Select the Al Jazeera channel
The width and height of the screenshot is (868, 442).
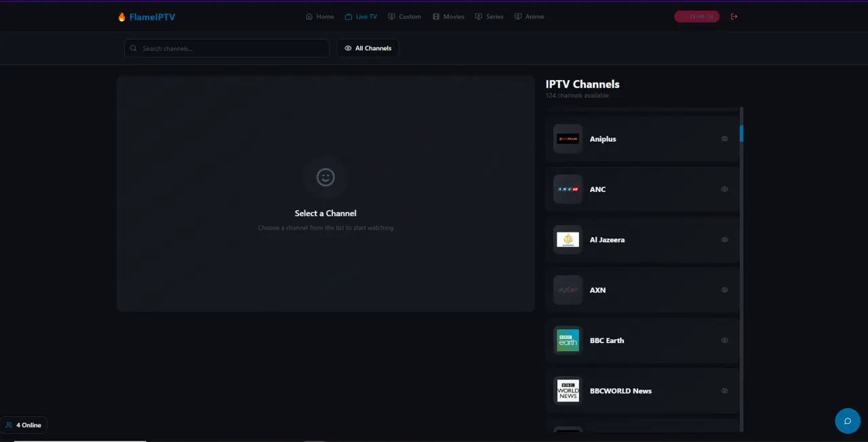[x=642, y=239]
